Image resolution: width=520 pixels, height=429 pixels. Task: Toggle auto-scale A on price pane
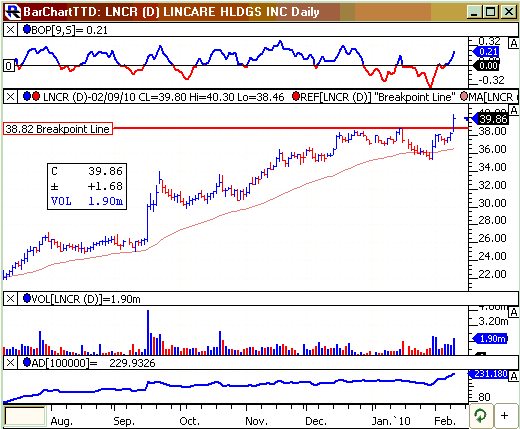(x=514, y=110)
